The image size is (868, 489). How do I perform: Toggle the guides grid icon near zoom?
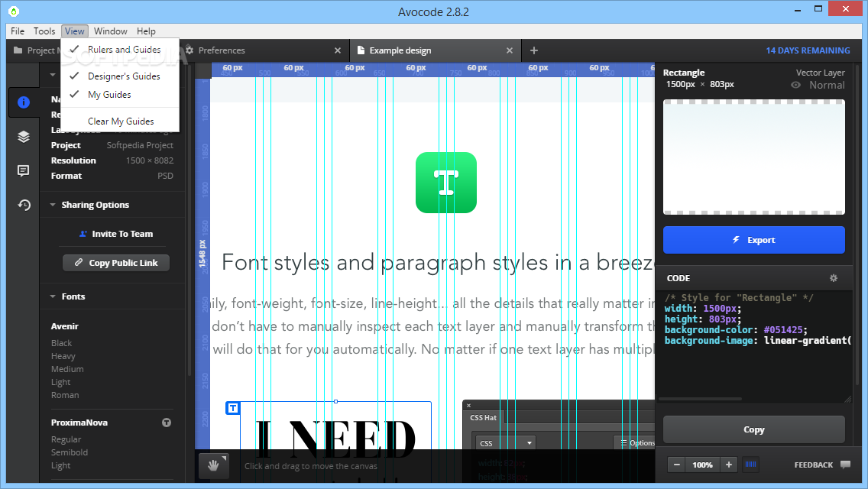point(750,465)
